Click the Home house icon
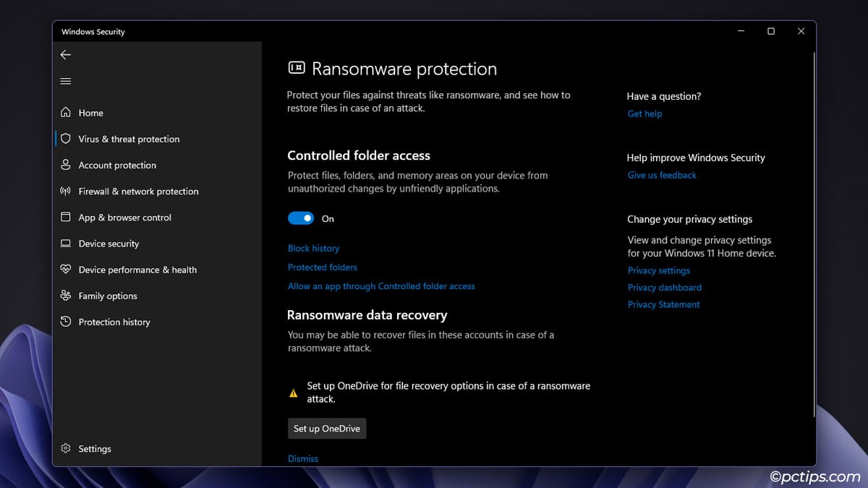The height and width of the screenshot is (488, 868). pos(66,113)
